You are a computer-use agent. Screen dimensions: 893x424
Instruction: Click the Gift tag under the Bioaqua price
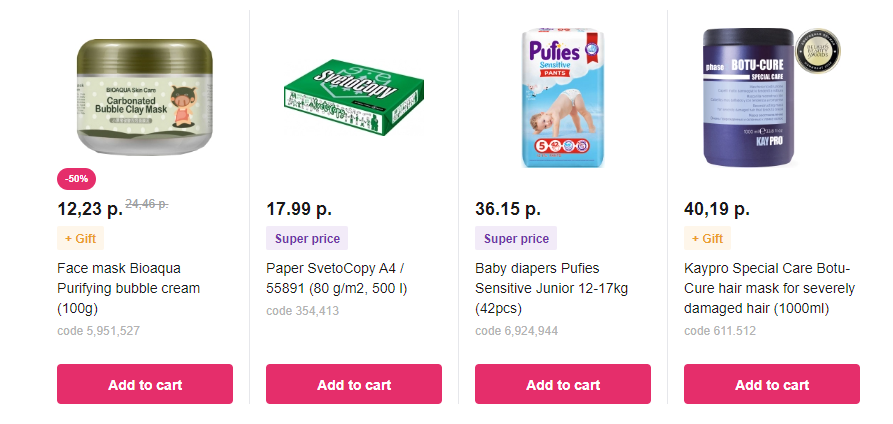[81, 239]
